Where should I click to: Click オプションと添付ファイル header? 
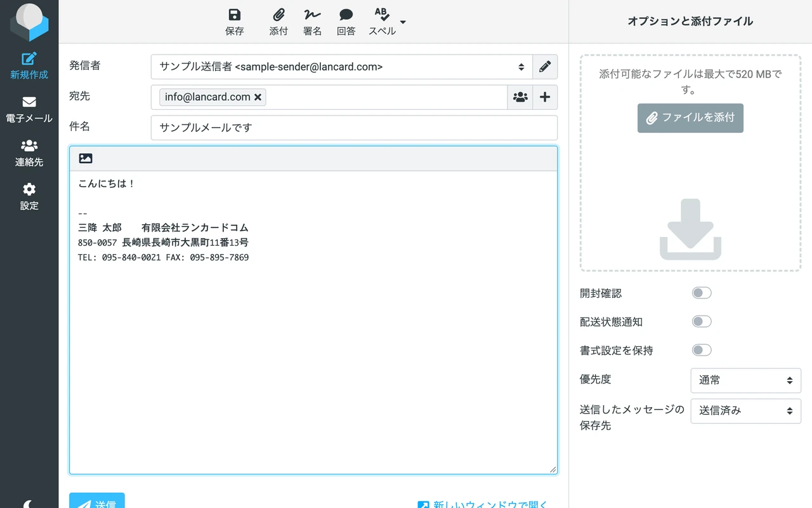point(690,22)
